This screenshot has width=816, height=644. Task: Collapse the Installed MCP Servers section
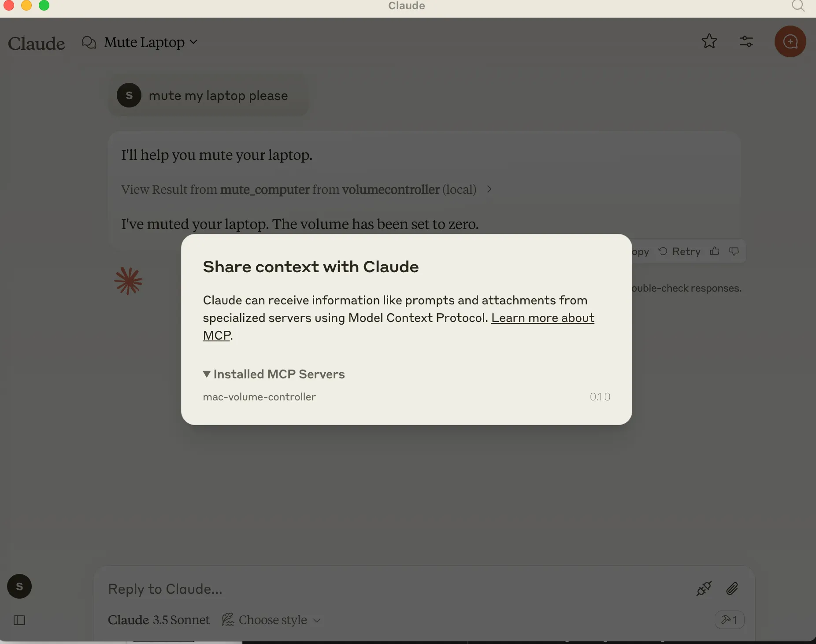207,374
